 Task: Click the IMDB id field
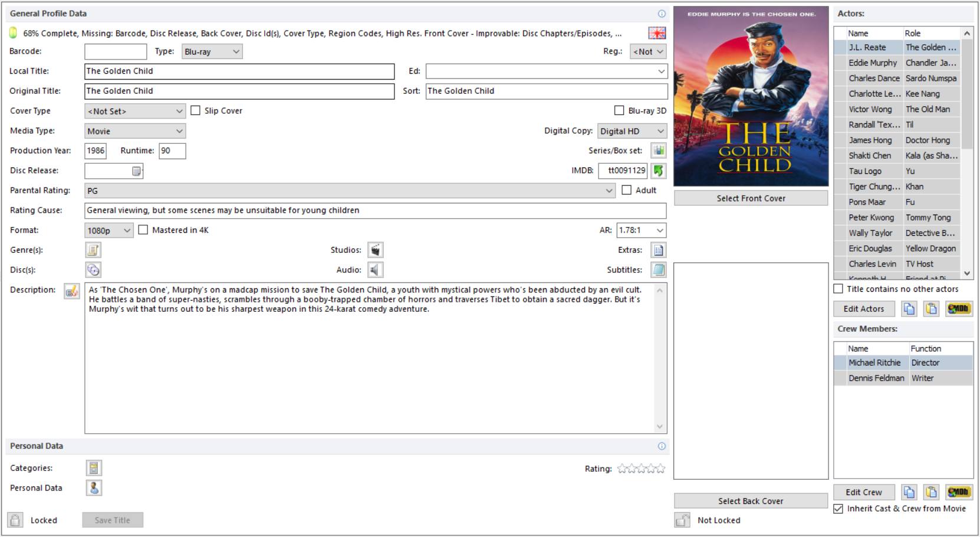click(623, 170)
